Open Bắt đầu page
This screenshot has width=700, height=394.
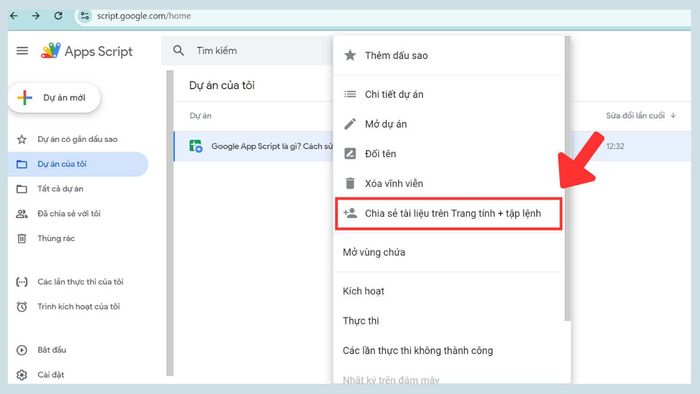(78, 350)
